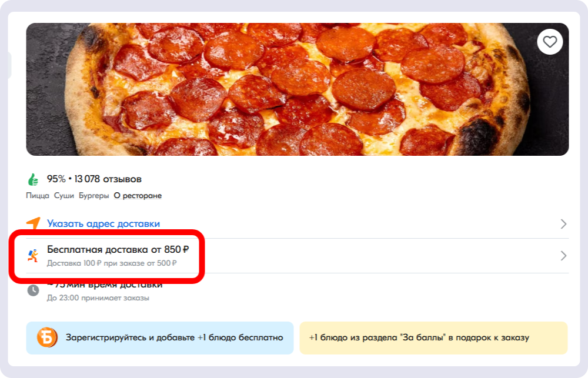Click the green thumbs-up rating icon

point(33,180)
